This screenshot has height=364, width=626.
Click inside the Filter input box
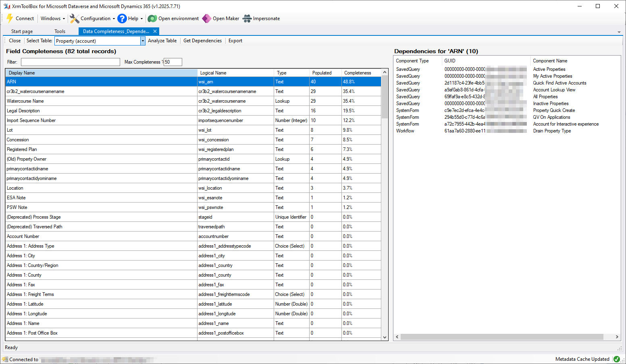click(70, 62)
